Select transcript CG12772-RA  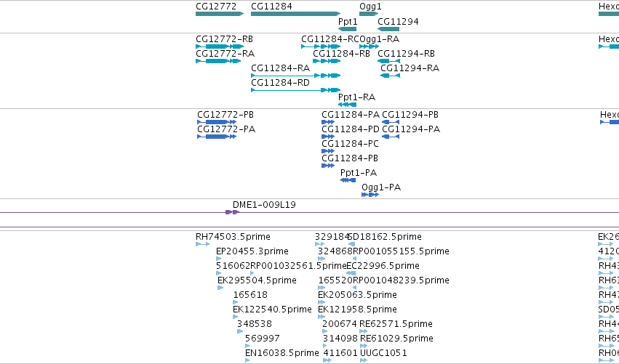coord(218,61)
